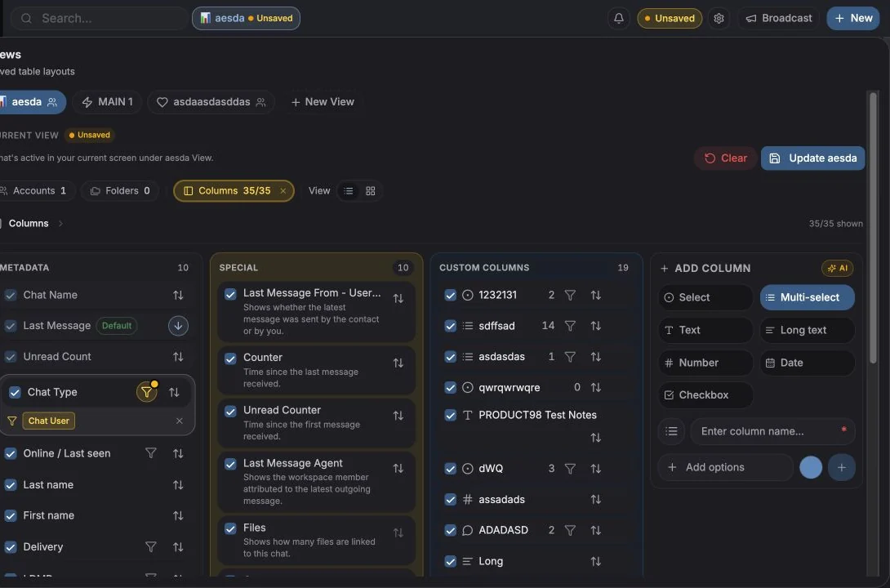Switch to the MAIN 1 view tab
The width and height of the screenshot is (890, 588).
click(107, 102)
